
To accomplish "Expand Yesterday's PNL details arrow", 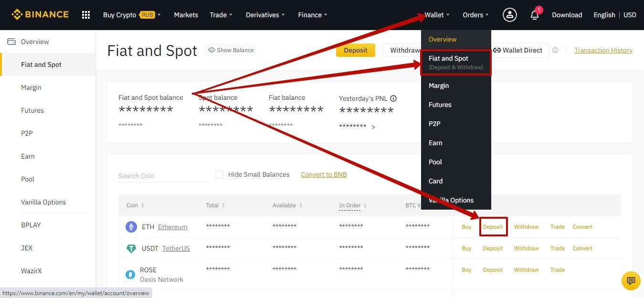I will (x=373, y=127).
